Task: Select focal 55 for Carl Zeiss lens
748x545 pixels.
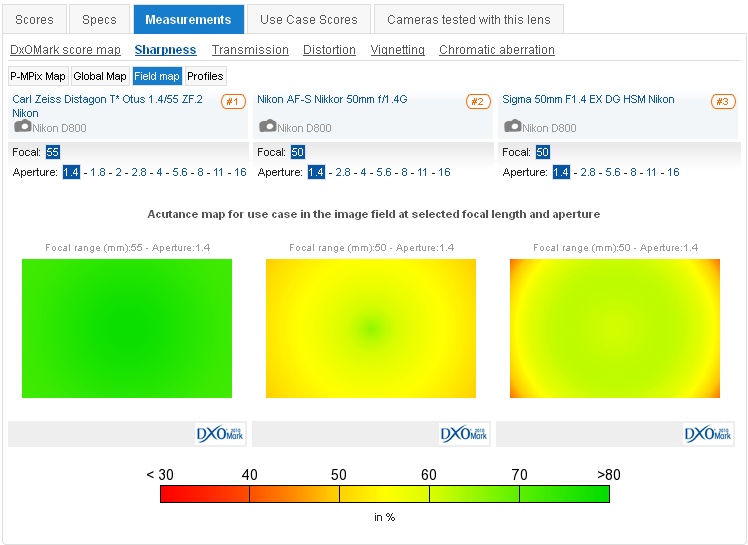Action: click(52, 152)
